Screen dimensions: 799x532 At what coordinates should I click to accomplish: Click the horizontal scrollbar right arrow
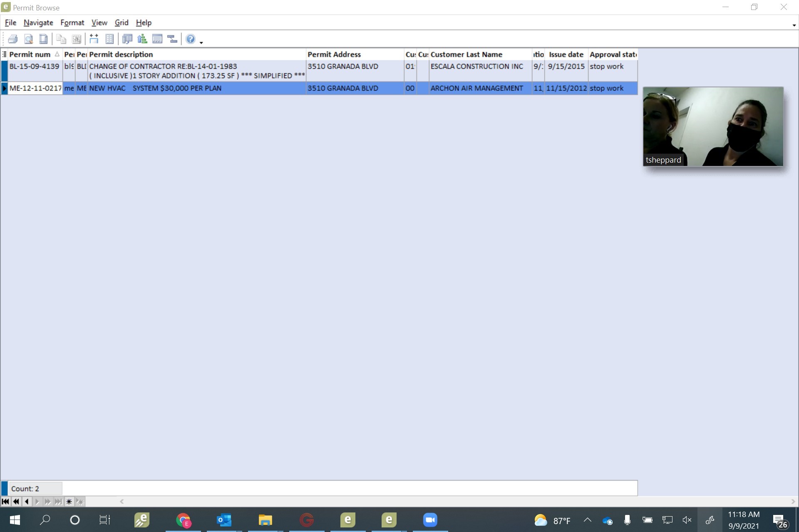[793, 502]
